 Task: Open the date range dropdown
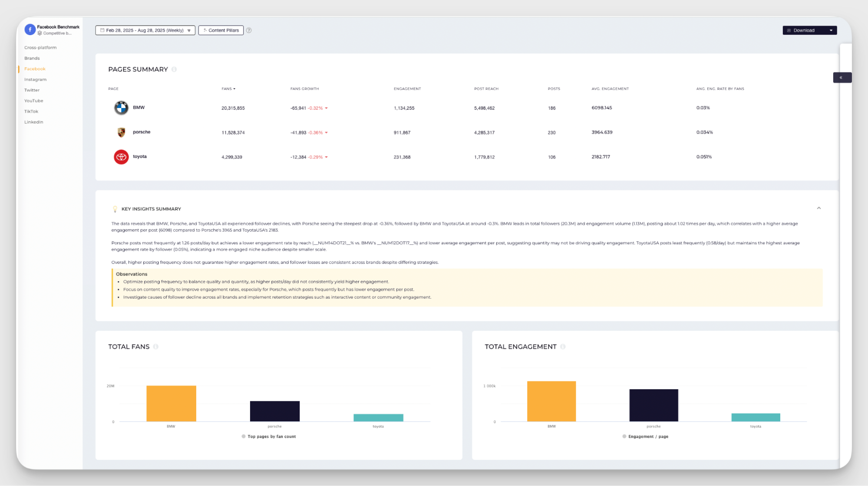point(145,30)
